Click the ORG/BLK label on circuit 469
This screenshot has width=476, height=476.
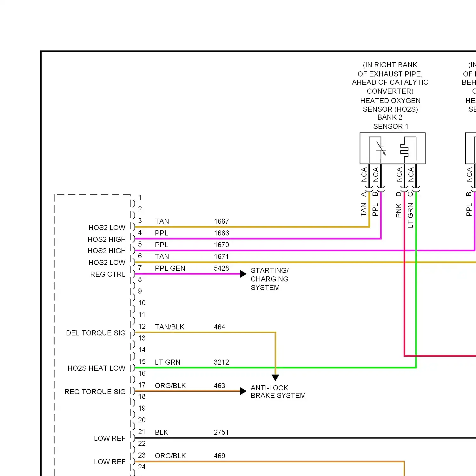(170, 456)
